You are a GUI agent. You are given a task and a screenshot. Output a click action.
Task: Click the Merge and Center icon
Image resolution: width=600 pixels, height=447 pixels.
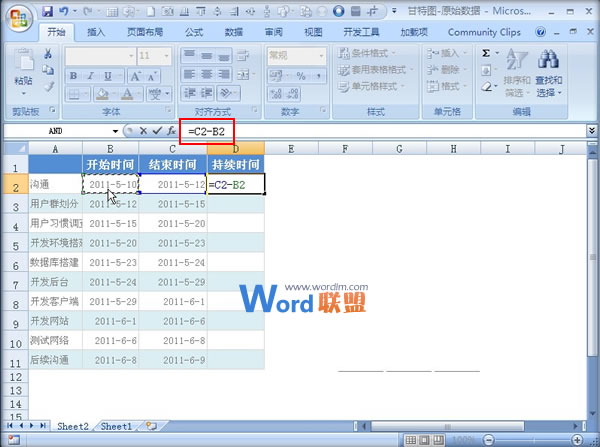(243, 74)
